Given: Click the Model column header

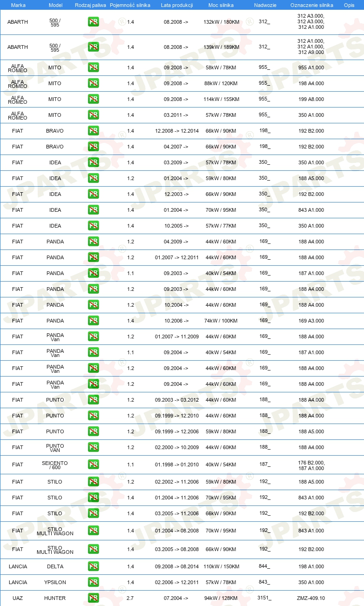Looking at the screenshot, I should click(x=55, y=5).
